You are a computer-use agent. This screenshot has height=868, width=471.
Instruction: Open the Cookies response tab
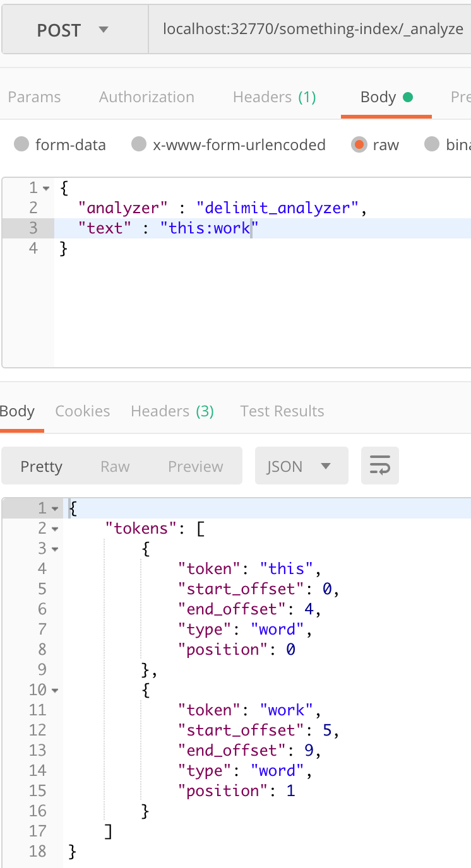point(82,411)
